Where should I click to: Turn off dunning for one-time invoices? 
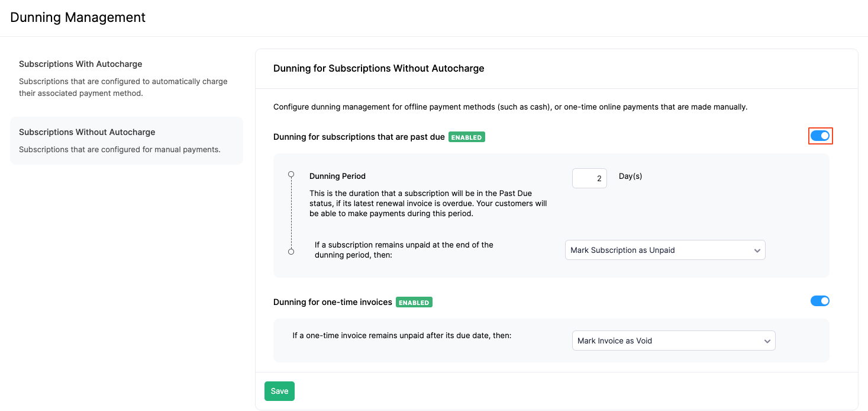click(820, 301)
